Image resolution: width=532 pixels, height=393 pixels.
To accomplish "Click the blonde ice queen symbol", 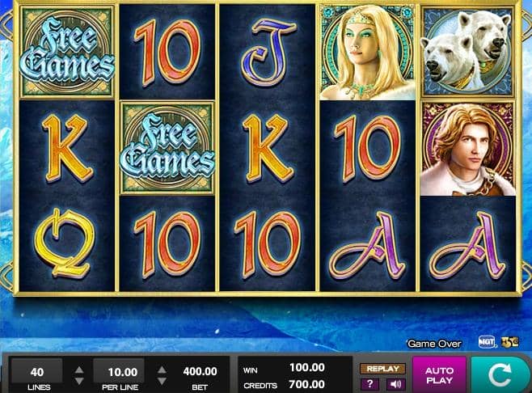I will point(367,53).
